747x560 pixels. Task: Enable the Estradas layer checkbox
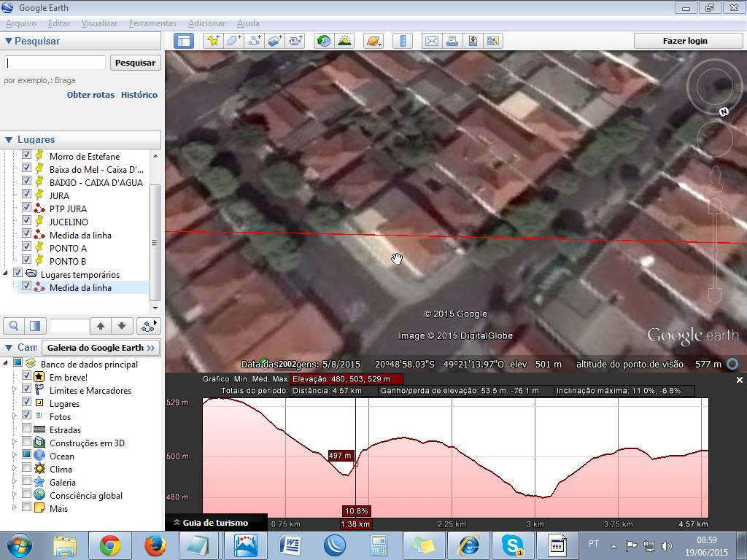point(27,429)
